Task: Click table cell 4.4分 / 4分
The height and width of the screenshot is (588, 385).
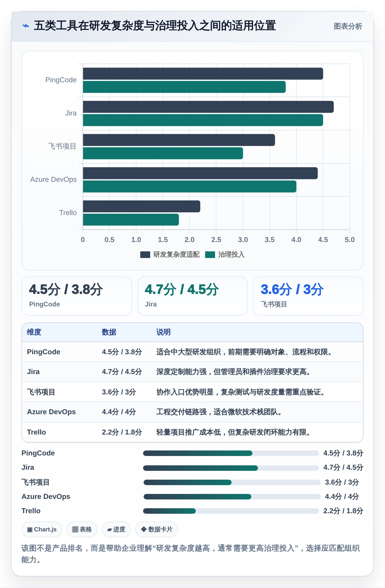Action: click(x=119, y=412)
